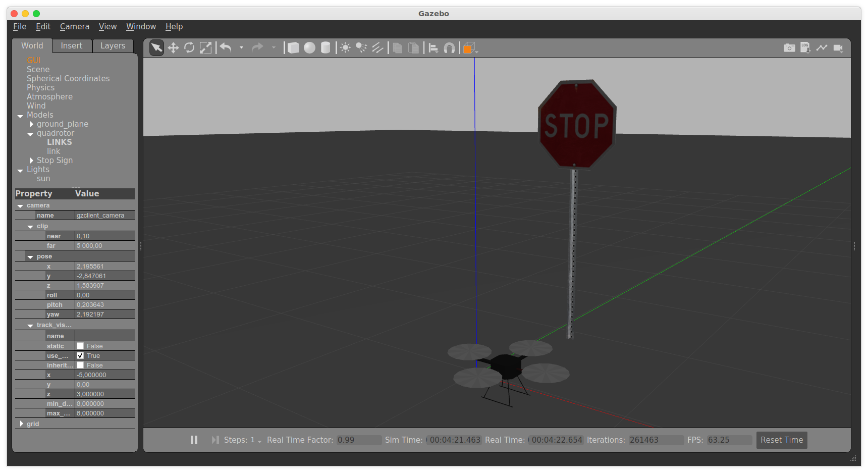The image size is (868, 473).
Task: Take a screenshot with camera icon
Action: coord(789,48)
